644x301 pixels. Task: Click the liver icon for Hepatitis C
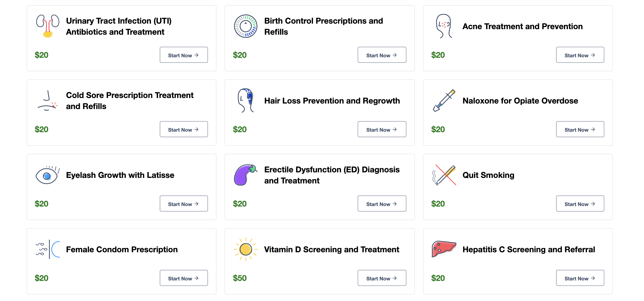point(444,249)
